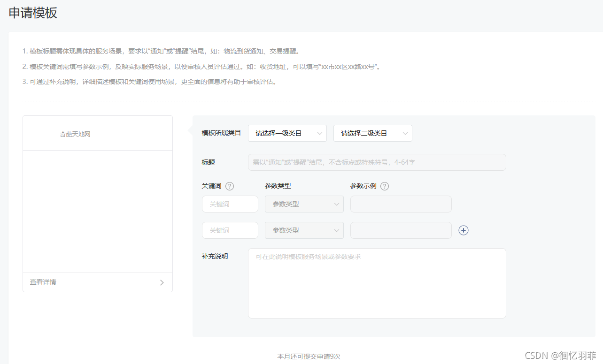The width and height of the screenshot is (603, 364).
Task: Click the first 关键词 input box
Action: tap(230, 204)
